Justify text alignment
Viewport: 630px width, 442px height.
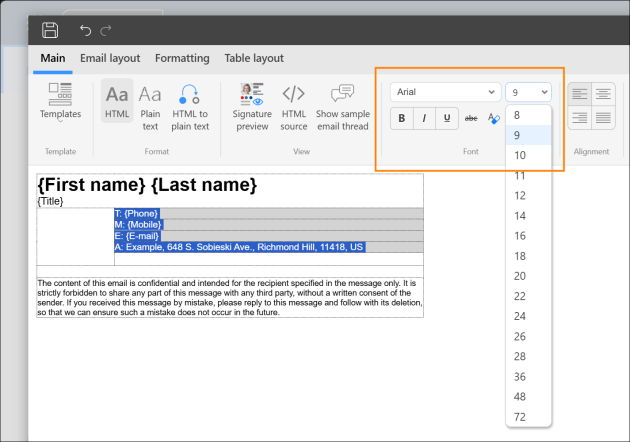point(603,118)
